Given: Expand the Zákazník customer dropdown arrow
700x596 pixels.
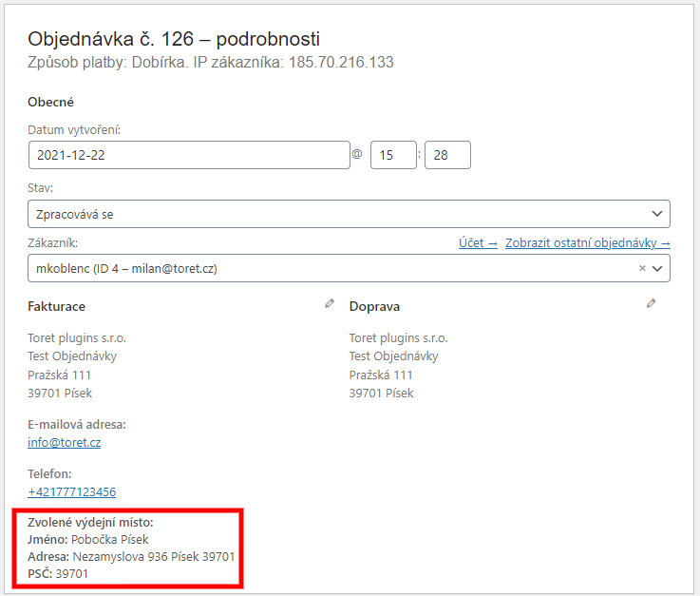Looking at the screenshot, I should coord(657,268).
